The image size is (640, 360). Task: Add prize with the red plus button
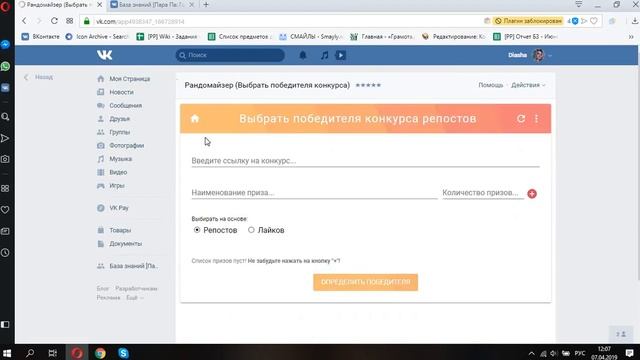(532, 193)
